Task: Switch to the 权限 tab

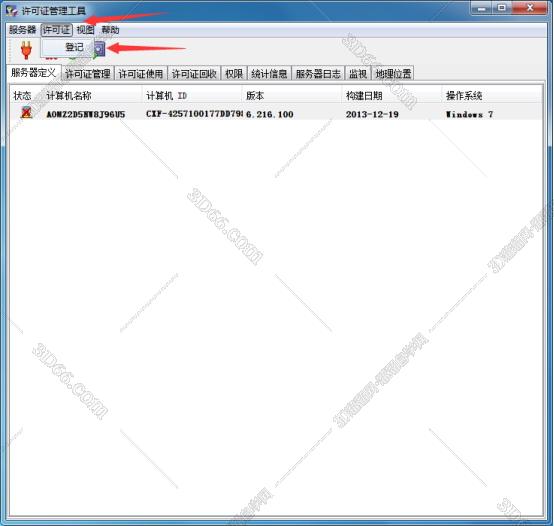Action: click(234, 73)
